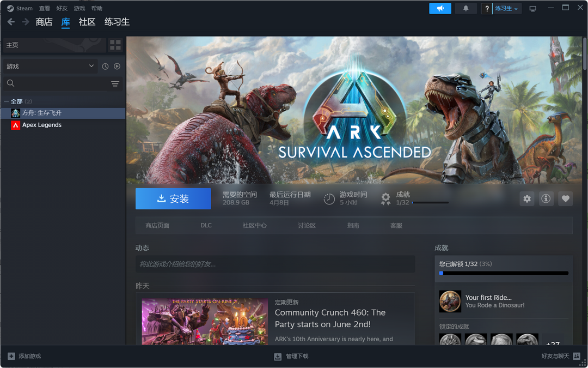Go forward with the right arrow

coord(26,22)
